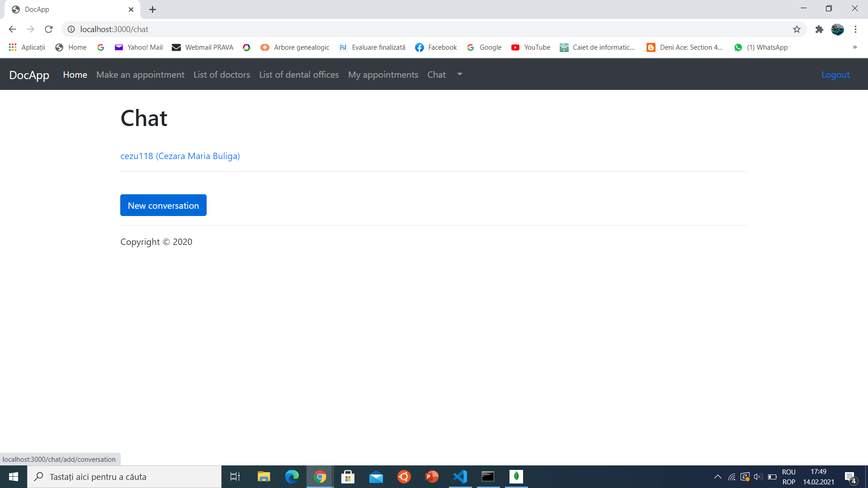Start a New conversation
This screenshot has height=488, width=868.
point(163,205)
